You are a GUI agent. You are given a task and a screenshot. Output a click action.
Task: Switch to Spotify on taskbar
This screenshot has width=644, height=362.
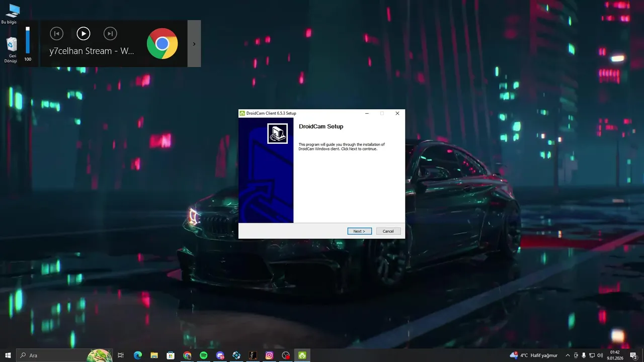(x=203, y=355)
